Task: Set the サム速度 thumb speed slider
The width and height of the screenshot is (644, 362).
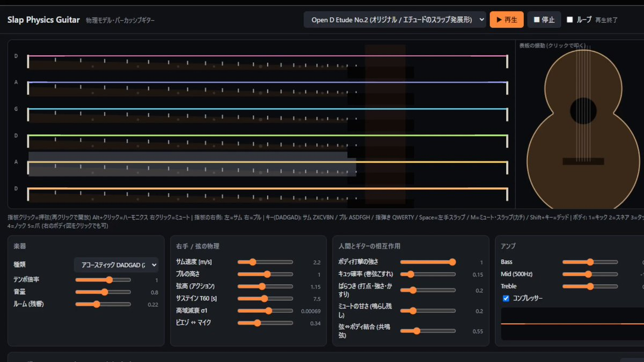Action: click(266, 262)
